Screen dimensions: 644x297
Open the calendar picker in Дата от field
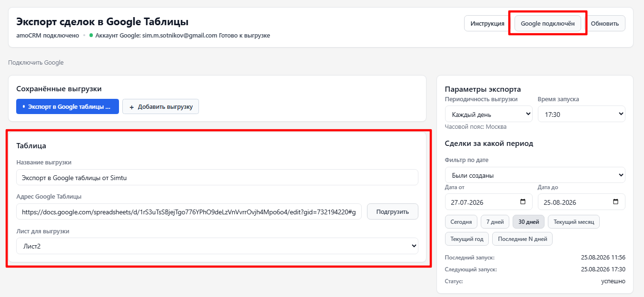[x=523, y=202]
